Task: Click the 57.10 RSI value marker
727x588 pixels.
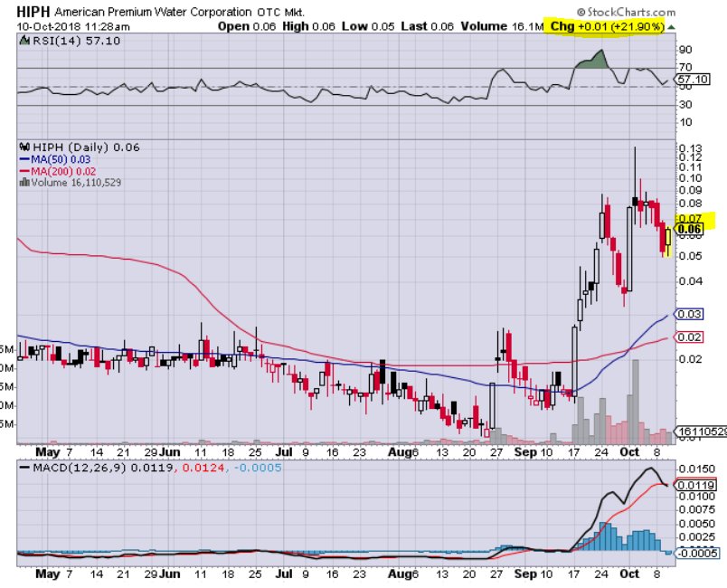Action: (x=692, y=80)
